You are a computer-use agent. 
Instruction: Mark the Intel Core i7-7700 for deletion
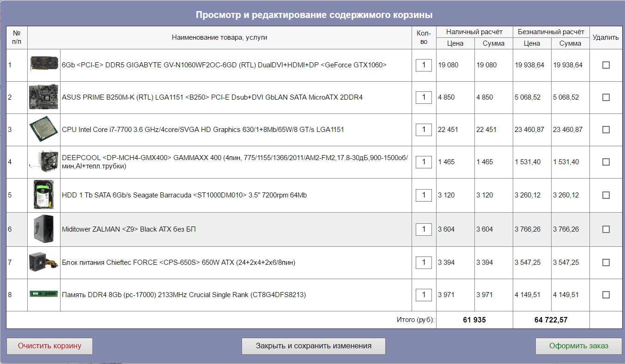606,130
